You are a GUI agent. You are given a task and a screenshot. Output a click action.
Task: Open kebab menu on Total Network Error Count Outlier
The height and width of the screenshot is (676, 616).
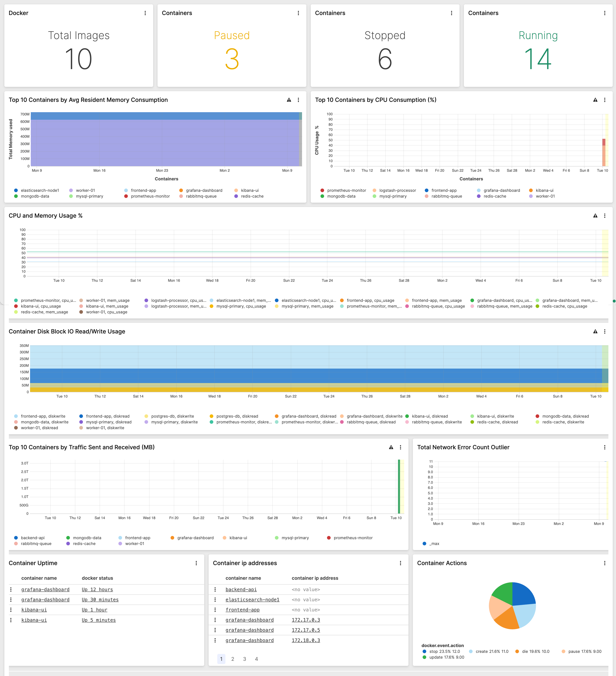coord(605,447)
